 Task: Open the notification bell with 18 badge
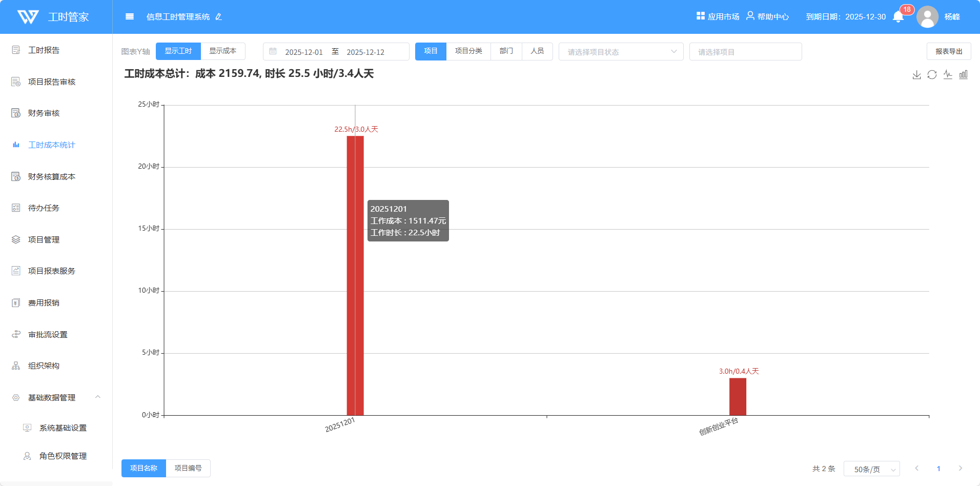[898, 17]
